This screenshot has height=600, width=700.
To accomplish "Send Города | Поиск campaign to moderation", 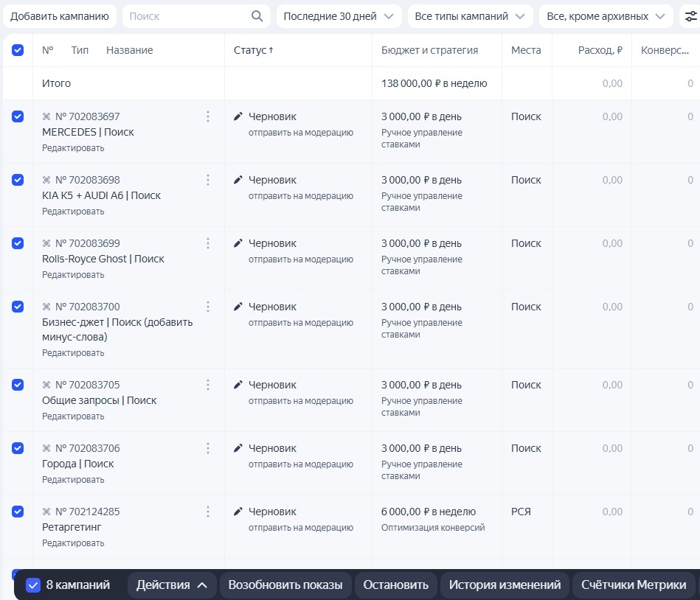I will pyautogui.click(x=301, y=464).
